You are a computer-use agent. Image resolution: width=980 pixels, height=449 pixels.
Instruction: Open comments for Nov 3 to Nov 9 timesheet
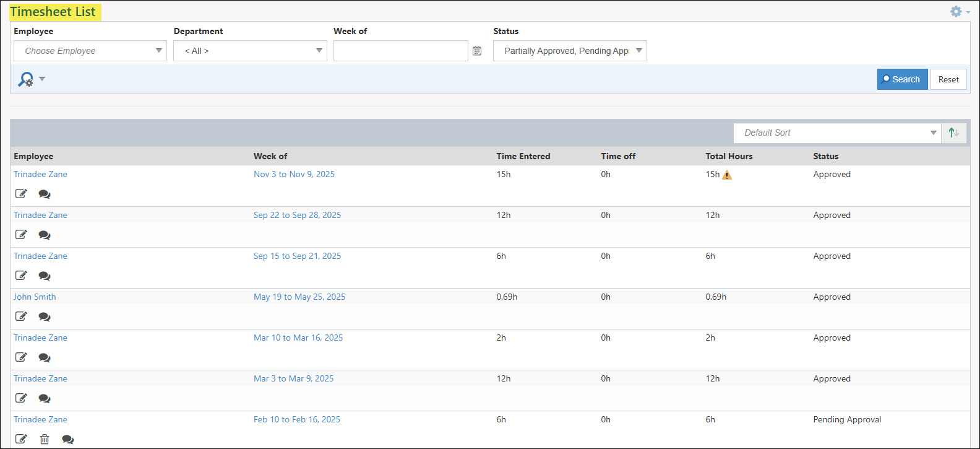coord(45,194)
